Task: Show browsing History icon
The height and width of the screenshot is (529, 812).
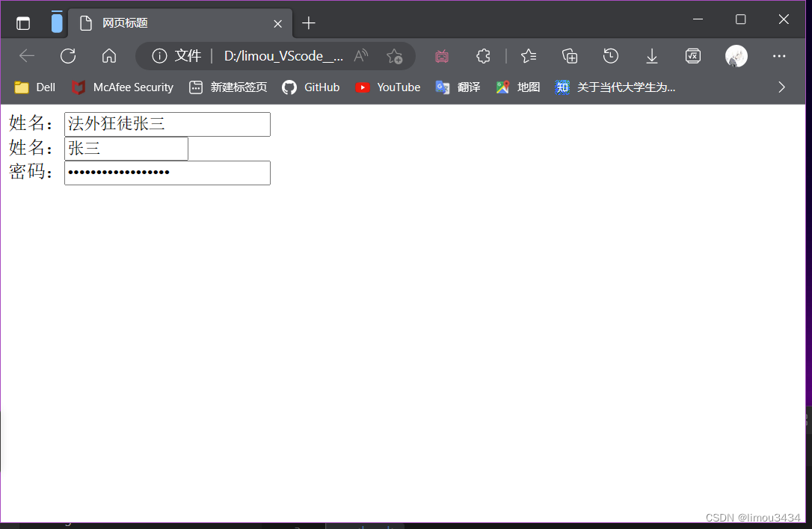Action: click(x=611, y=56)
